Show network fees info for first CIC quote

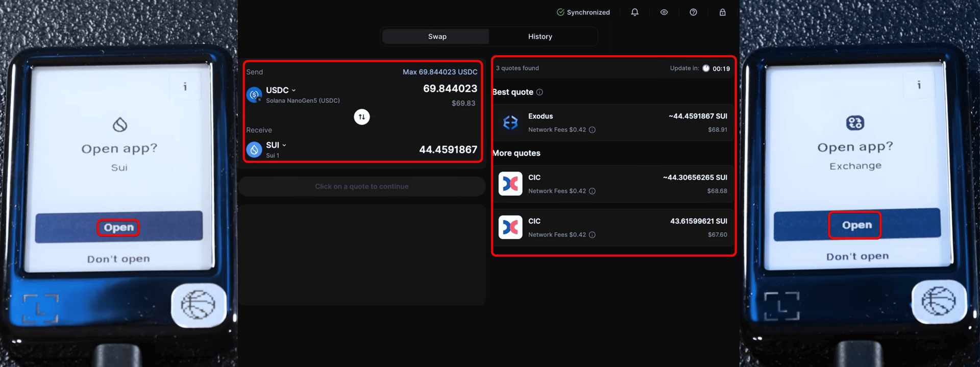(x=592, y=191)
